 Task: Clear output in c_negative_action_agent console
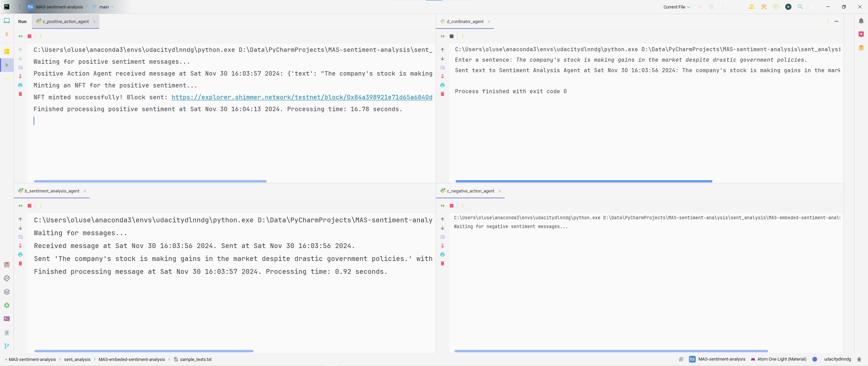tap(442, 263)
